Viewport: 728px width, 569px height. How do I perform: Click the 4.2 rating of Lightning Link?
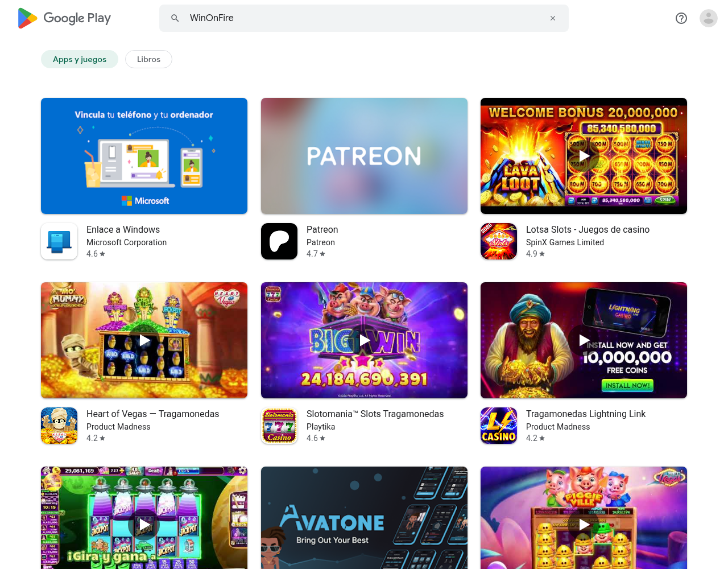click(535, 438)
